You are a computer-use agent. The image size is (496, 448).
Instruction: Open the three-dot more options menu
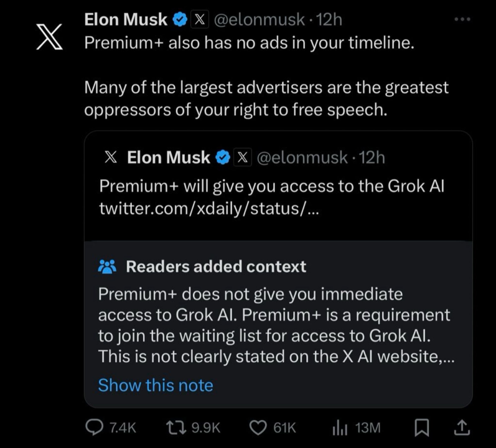[x=462, y=20]
